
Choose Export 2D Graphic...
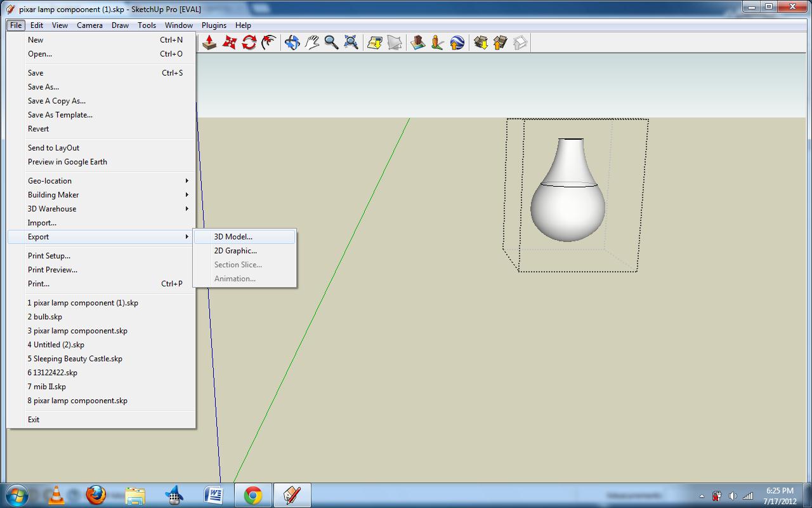(x=245, y=251)
